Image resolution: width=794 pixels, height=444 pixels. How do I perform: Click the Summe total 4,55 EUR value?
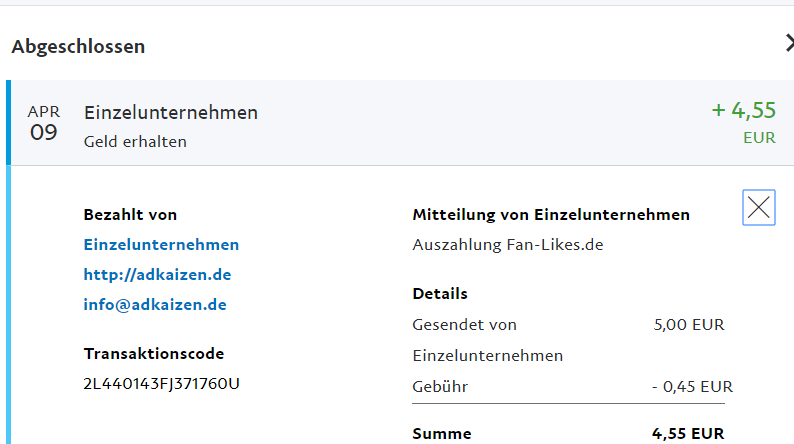pyautogui.click(x=688, y=434)
